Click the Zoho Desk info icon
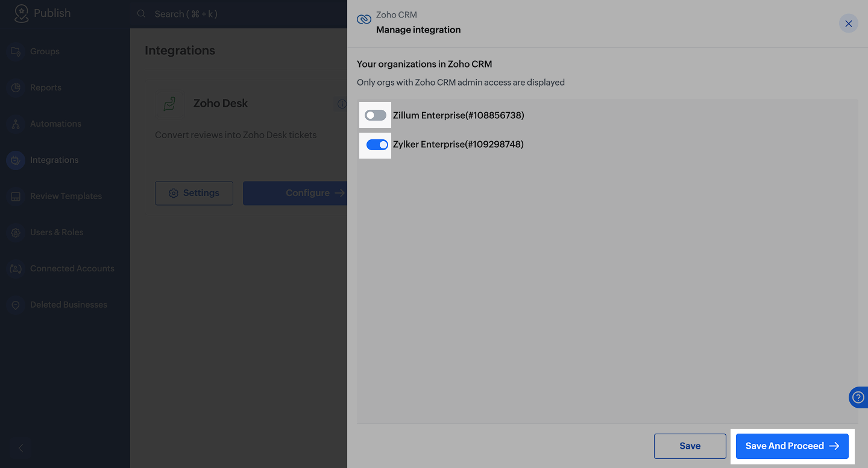The image size is (868, 468). [x=342, y=104]
